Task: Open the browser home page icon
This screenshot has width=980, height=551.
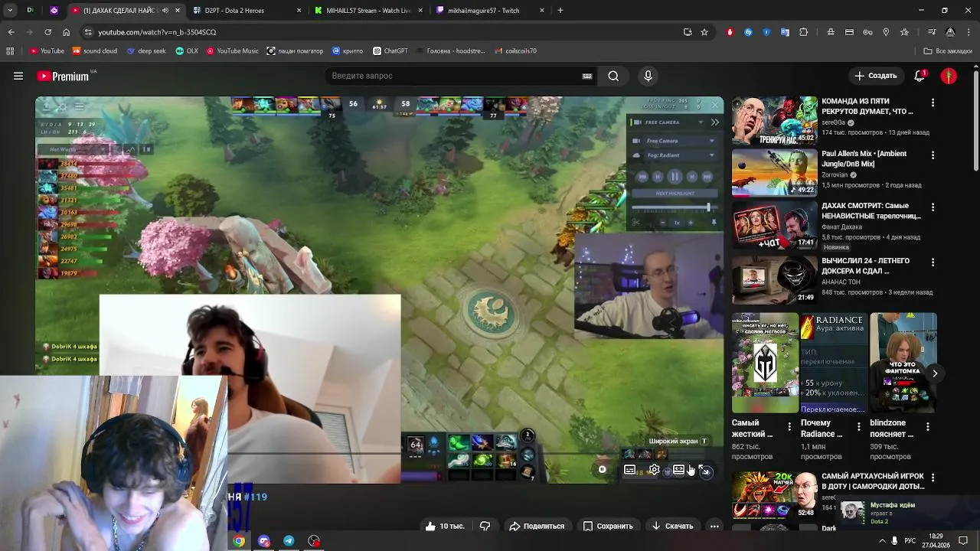Action: (x=66, y=32)
